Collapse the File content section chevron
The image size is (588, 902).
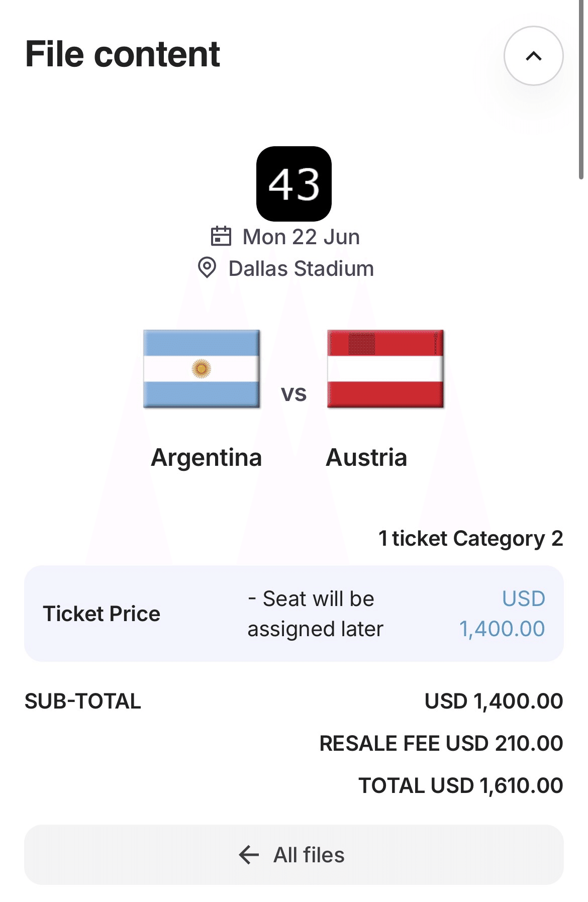coord(533,56)
